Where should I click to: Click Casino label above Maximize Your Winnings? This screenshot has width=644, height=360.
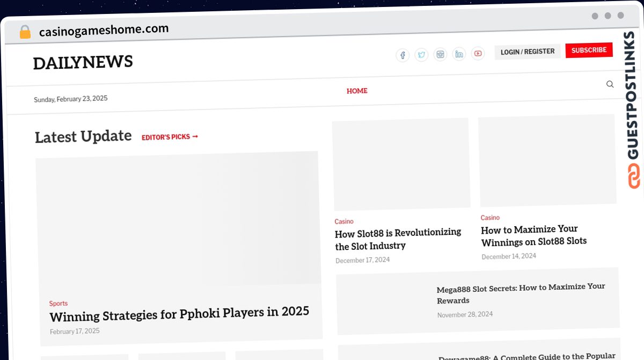pos(490,218)
